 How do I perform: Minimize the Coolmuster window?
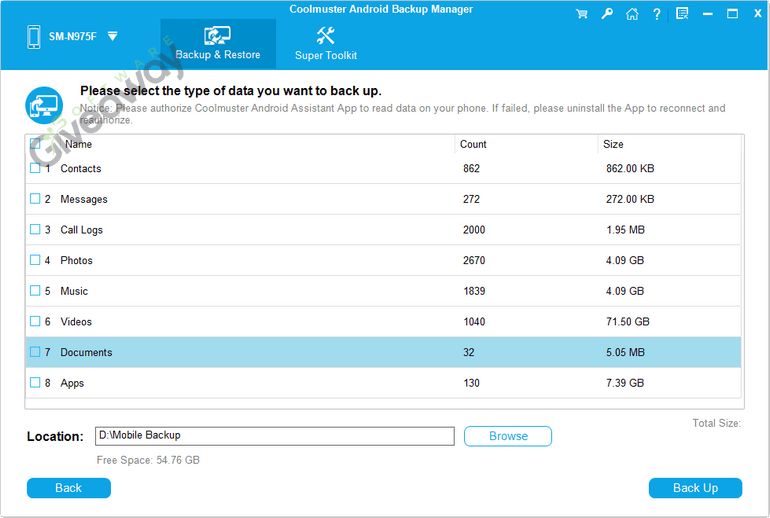[x=707, y=14]
